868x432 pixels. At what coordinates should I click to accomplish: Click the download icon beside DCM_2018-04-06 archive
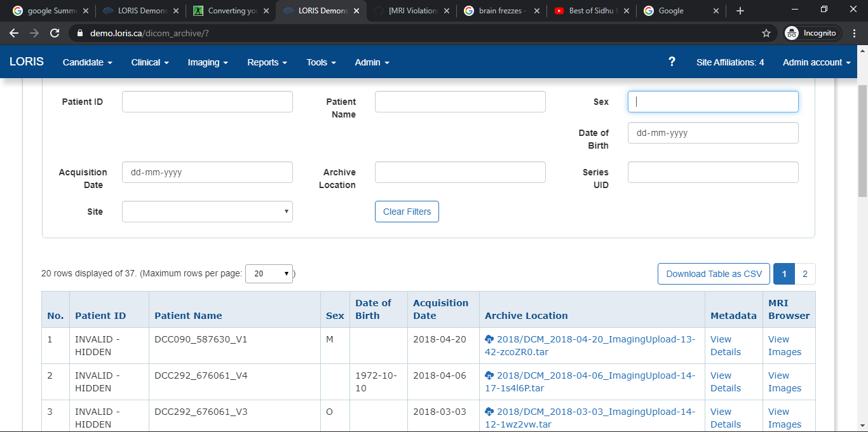click(490, 375)
